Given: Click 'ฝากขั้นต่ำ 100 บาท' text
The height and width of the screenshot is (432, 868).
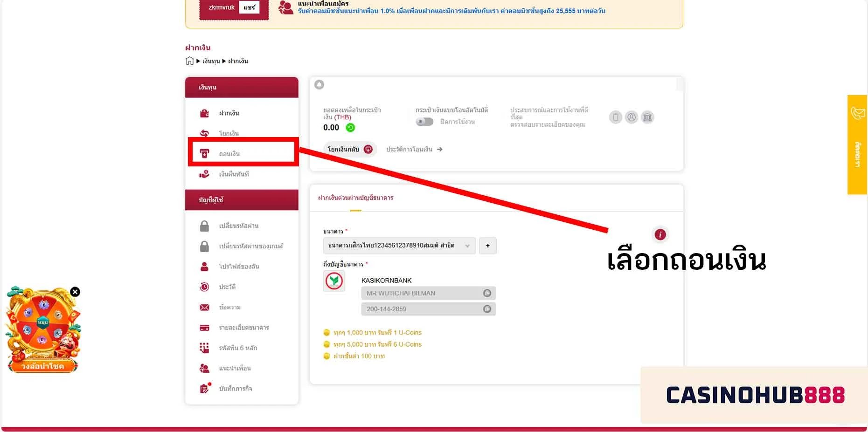Looking at the screenshot, I should (x=359, y=356).
